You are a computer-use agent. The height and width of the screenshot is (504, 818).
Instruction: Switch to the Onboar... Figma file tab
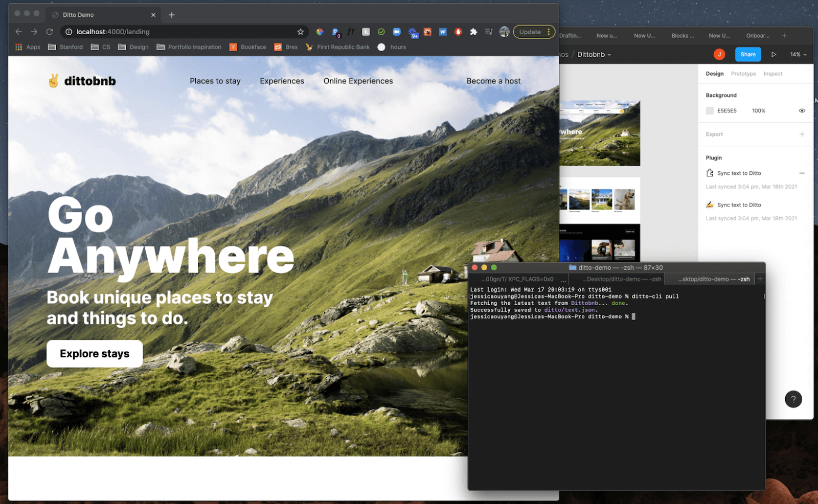[758, 36]
